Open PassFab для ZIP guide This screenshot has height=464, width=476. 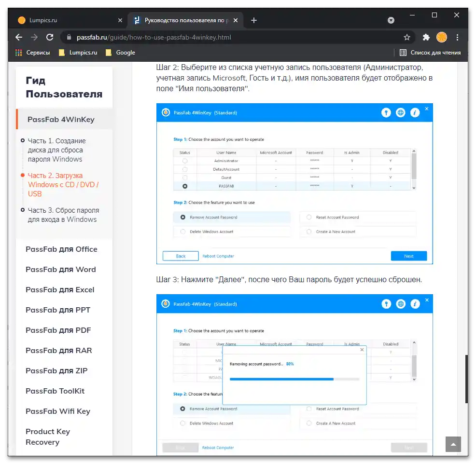[x=57, y=371]
